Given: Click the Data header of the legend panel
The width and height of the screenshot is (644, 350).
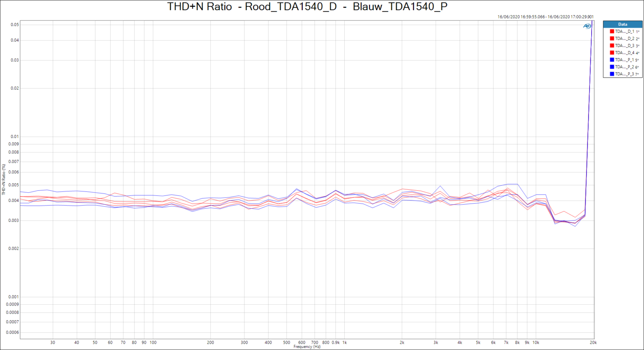Looking at the screenshot, I should pos(623,24).
